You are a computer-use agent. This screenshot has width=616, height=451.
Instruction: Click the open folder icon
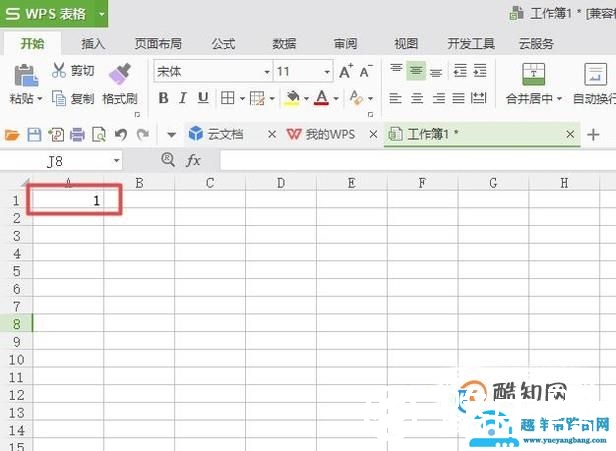pyautogui.click(x=12, y=135)
